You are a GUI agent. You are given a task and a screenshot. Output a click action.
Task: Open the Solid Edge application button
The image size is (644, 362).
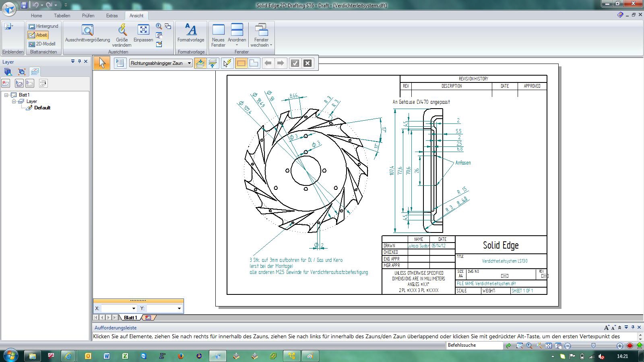pyautogui.click(x=9, y=8)
